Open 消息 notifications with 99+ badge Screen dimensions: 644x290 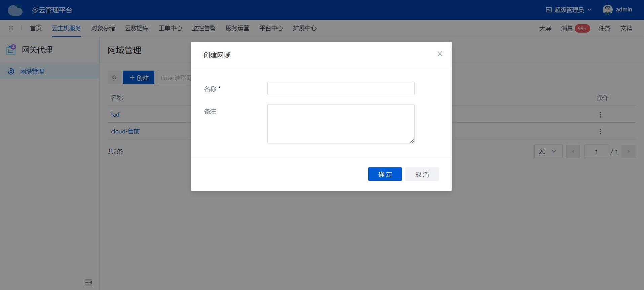pyautogui.click(x=575, y=29)
